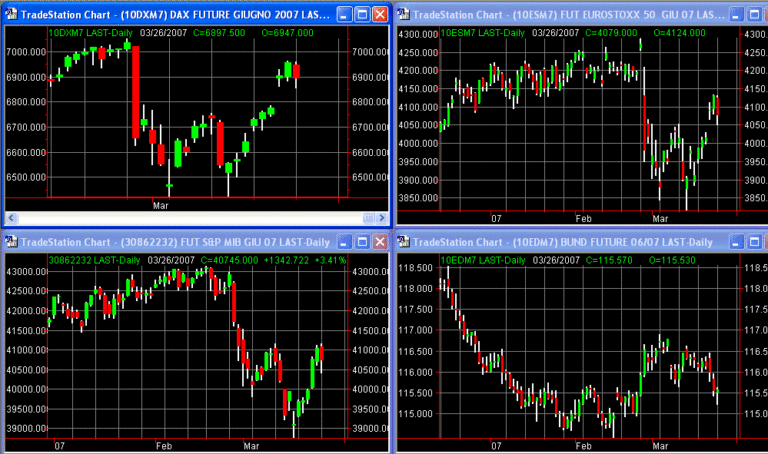
Task: Click the Bund Future chart window icon
Action: [x=406, y=243]
